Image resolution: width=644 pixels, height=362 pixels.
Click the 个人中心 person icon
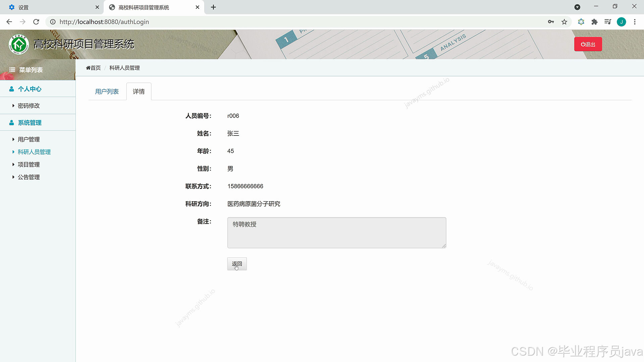(11, 89)
